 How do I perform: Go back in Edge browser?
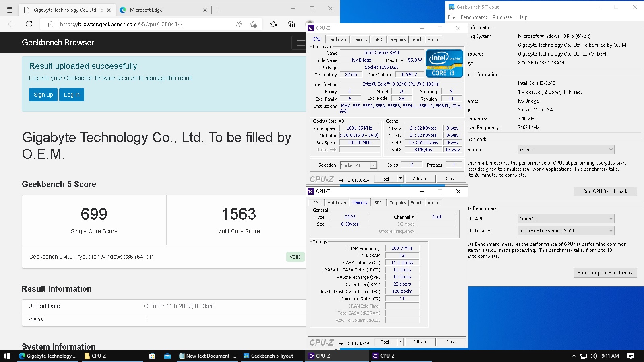[11, 24]
